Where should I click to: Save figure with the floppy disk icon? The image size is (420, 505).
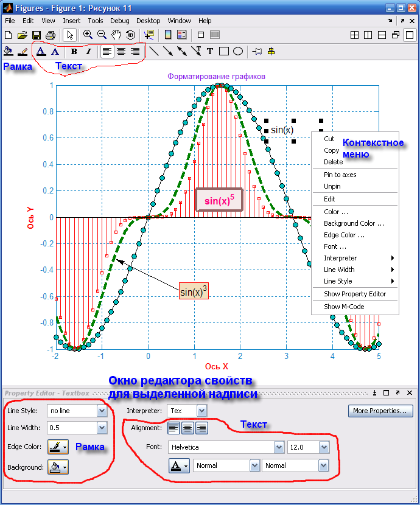pyautogui.click(x=37, y=35)
